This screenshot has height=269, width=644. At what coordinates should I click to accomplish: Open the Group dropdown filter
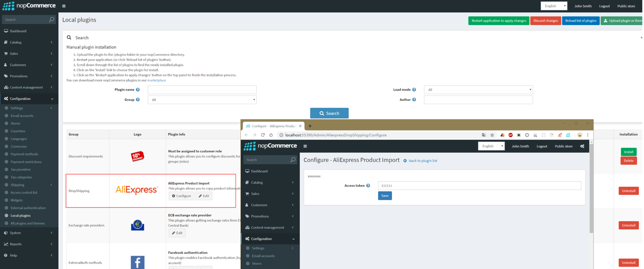[x=202, y=100]
